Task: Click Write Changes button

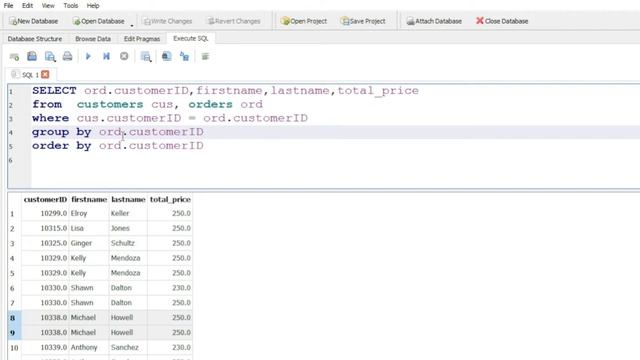Action: (167, 21)
